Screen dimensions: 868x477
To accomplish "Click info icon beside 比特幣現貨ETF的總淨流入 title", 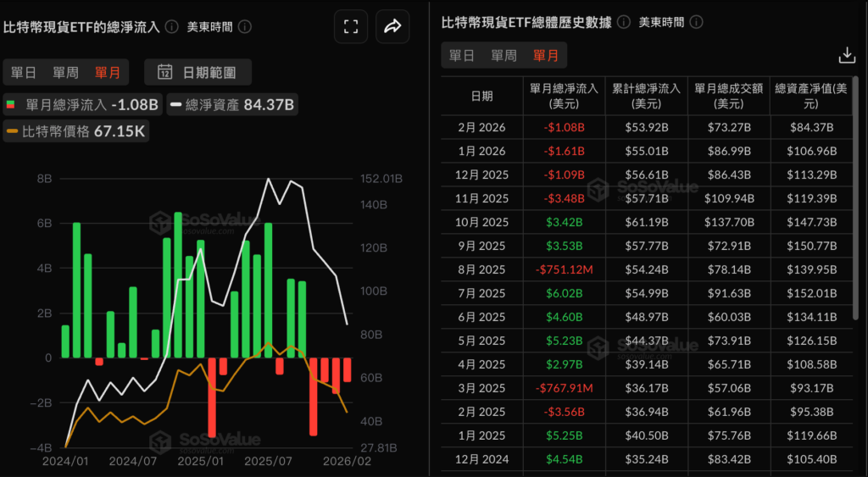I will tap(172, 26).
